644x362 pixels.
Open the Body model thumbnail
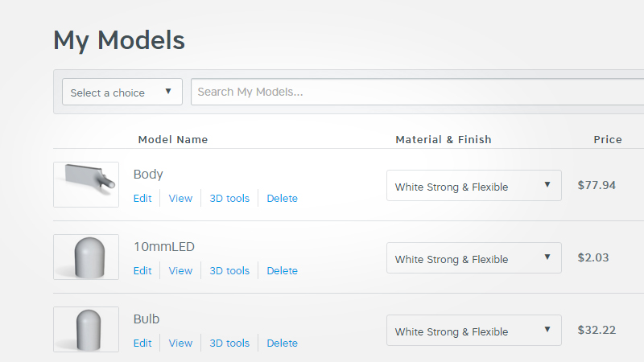pyautogui.click(x=86, y=184)
